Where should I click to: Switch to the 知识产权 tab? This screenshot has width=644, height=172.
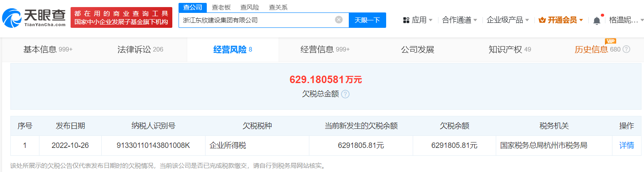(x=510, y=50)
